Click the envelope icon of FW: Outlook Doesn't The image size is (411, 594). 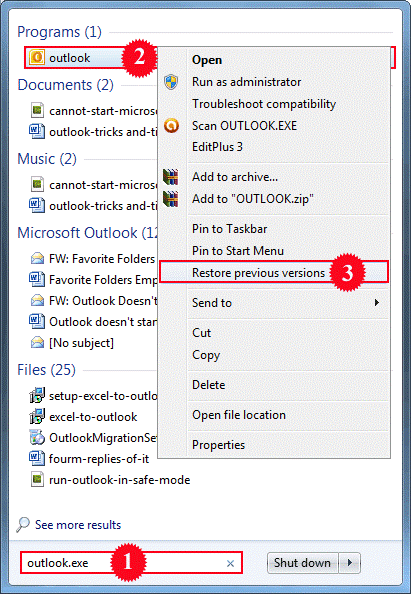(x=37, y=301)
